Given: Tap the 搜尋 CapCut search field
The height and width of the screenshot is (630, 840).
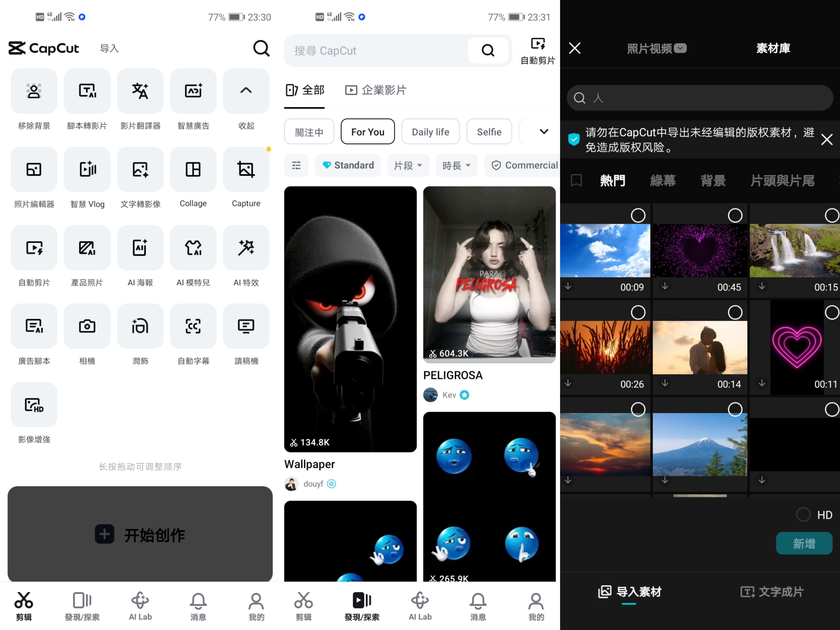Looking at the screenshot, I should (x=376, y=50).
